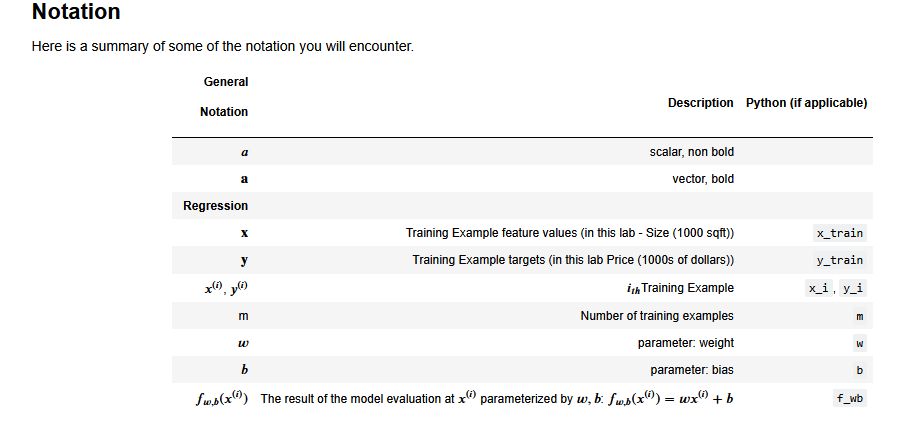Click the 'parameter: weight' description
Screen dimensions: 921x431
685,343
